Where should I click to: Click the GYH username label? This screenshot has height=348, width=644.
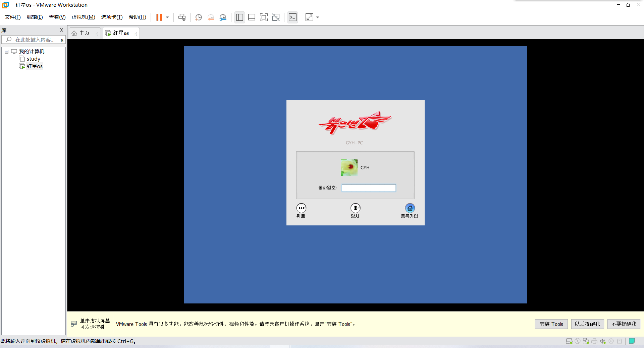(x=365, y=167)
